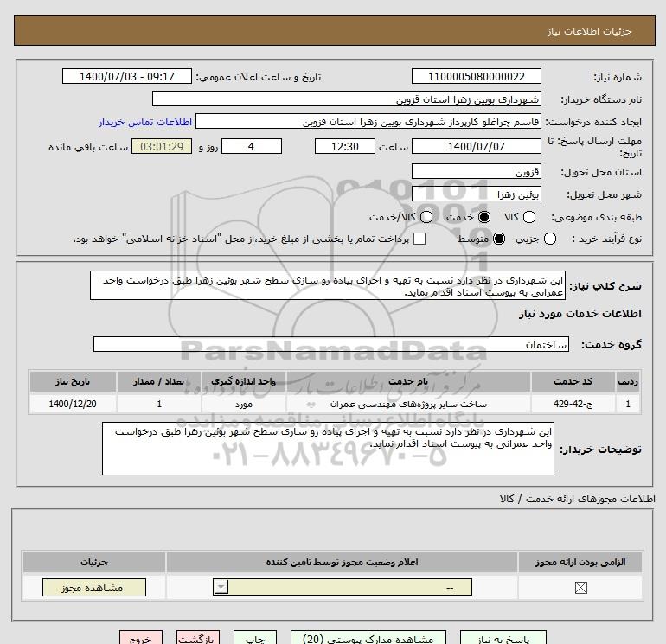Click the کد خدمت column header
This screenshot has width=666, height=644.
pos(573,381)
